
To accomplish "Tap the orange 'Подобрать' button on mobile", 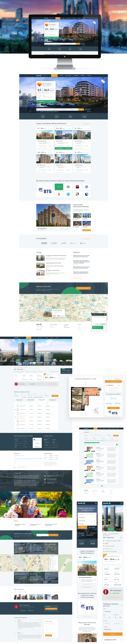I will [113, 634].
